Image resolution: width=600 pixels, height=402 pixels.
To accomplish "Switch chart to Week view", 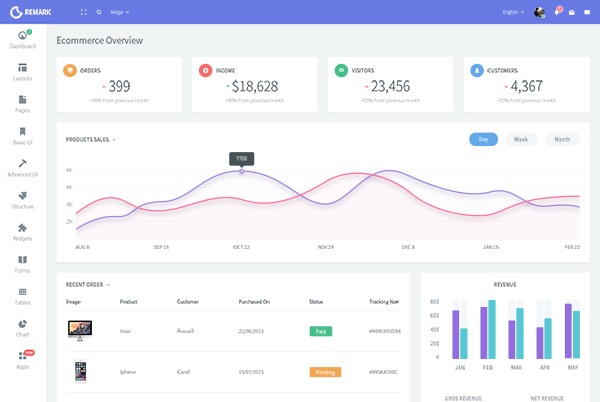I will pos(520,139).
